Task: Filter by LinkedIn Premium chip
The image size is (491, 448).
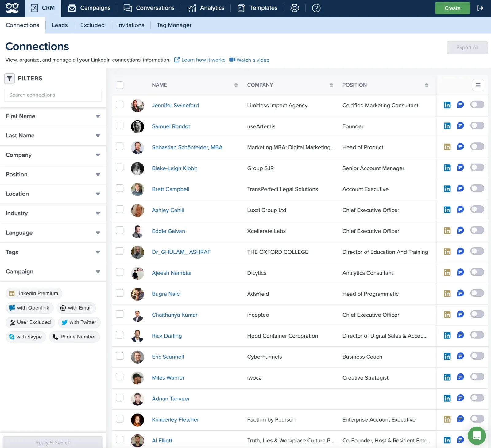Action: pyautogui.click(x=34, y=293)
